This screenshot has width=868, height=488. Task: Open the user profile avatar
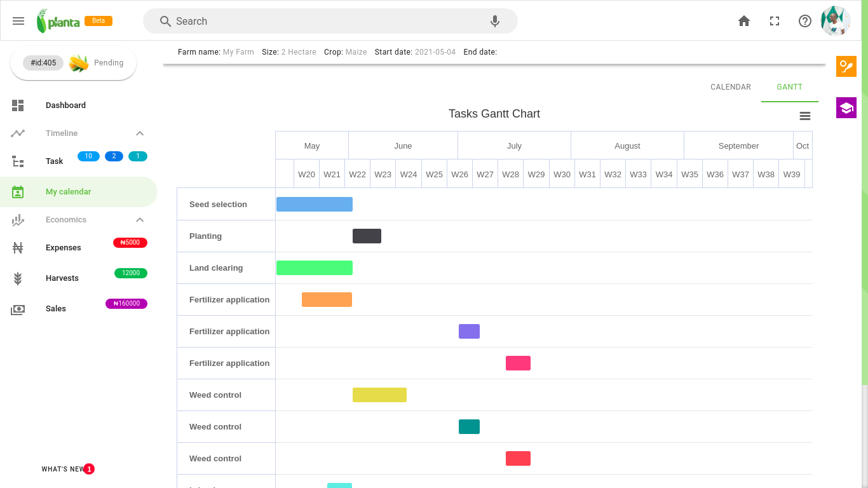[836, 21]
